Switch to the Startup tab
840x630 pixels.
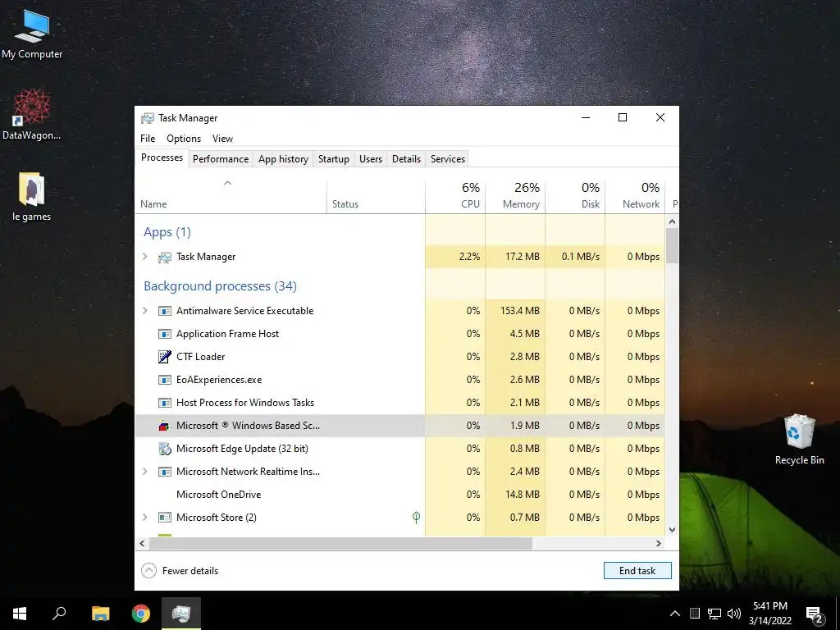[334, 159]
